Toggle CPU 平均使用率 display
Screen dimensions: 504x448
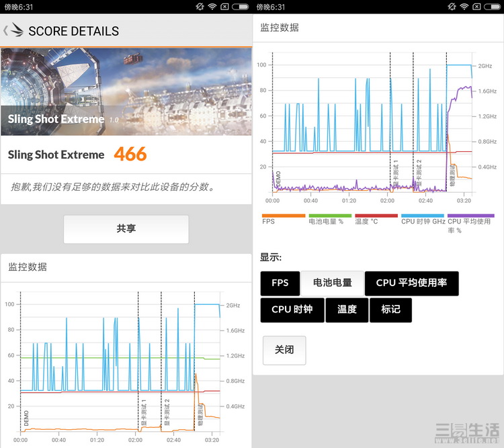click(x=411, y=283)
